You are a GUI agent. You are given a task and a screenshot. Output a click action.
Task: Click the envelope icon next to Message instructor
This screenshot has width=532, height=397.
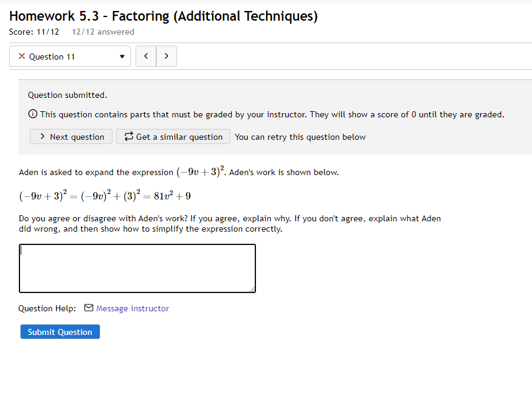tap(88, 308)
